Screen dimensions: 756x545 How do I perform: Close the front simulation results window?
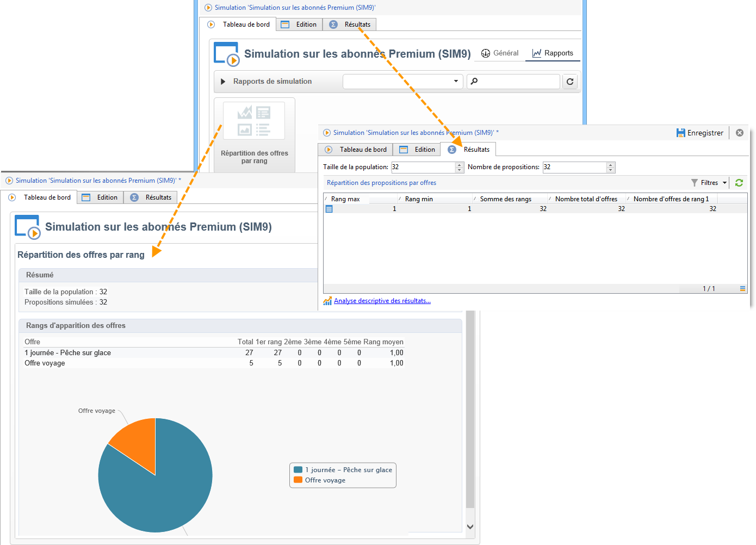pos(740,133)
